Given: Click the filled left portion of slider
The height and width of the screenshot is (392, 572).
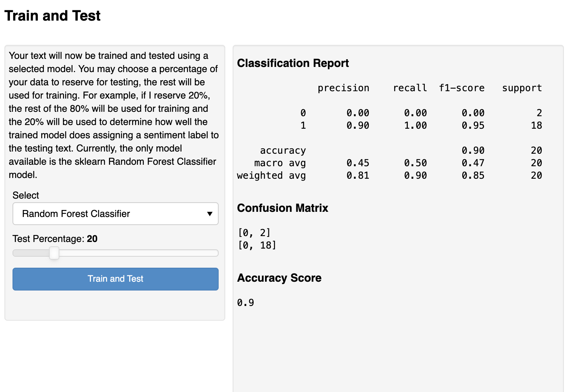Looking at the screenshot, I should tap(31, 253).
